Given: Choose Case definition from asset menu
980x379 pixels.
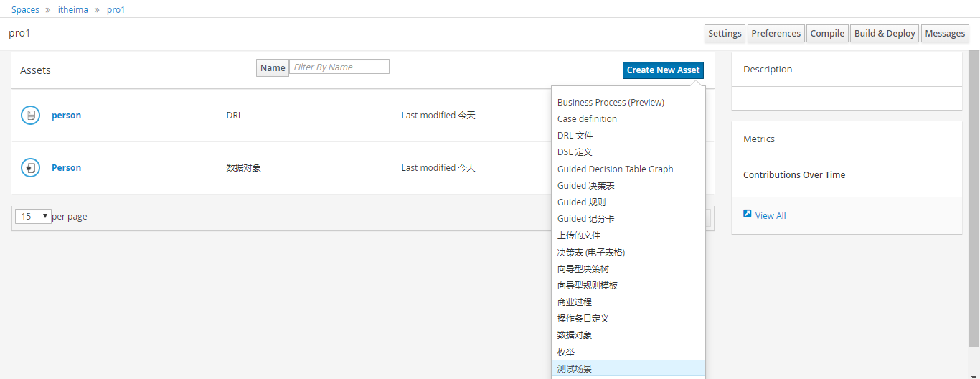Looking at the screenshot, I should (x=587, y=119).
